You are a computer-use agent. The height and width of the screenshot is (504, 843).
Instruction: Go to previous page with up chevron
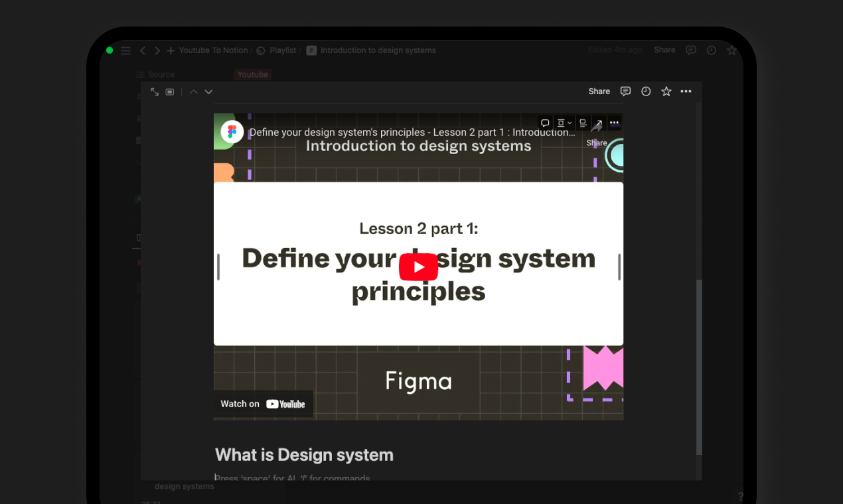[194, 92]
